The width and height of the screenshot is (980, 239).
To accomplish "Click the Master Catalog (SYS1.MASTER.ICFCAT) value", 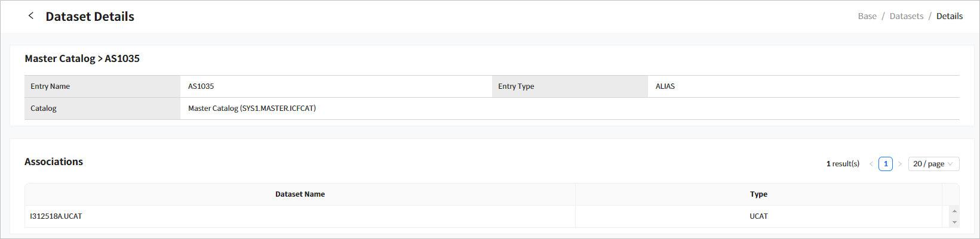I will coord(252,108).
